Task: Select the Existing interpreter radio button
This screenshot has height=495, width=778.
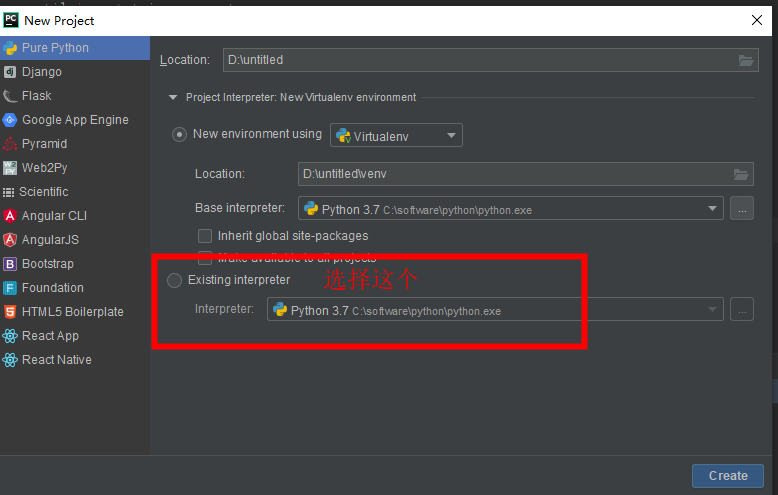Action: [175, 280]
